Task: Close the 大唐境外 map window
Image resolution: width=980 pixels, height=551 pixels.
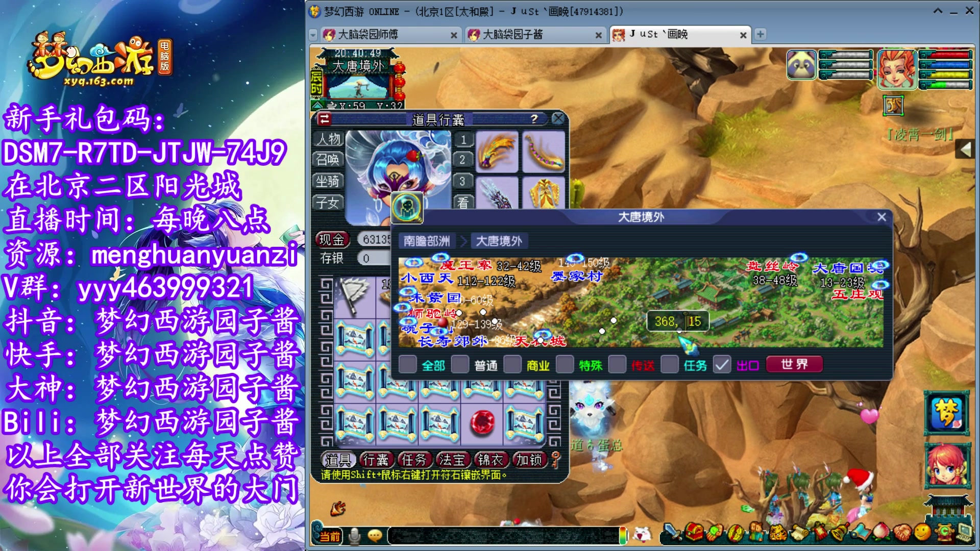Action: (881, 217)
